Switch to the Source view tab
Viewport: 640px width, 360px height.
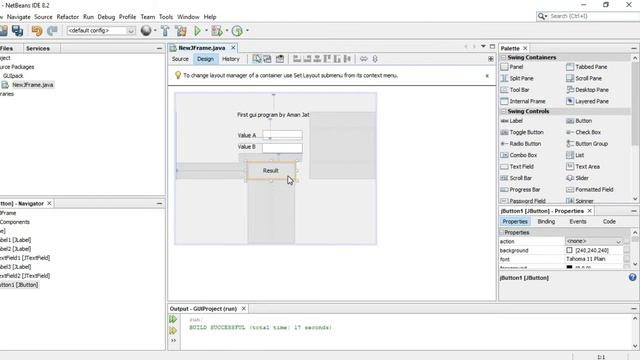pos(180,59)
